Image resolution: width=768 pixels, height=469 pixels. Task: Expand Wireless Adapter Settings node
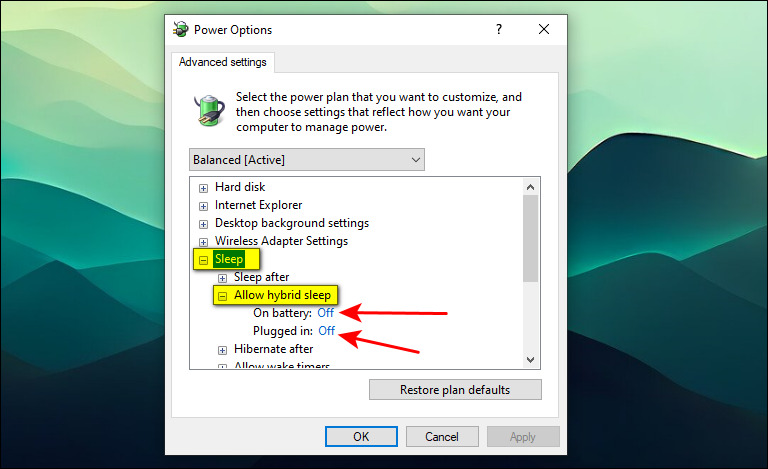[x=203, y=242]
